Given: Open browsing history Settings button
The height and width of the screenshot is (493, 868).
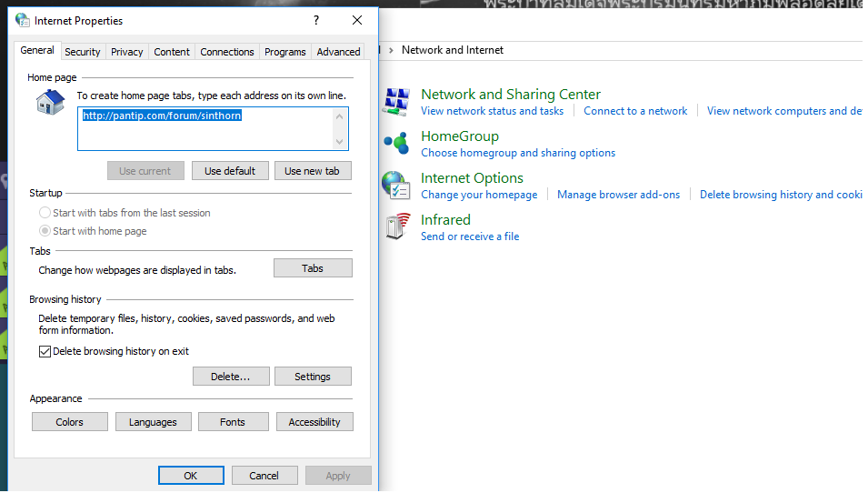Looking at the screenshot, I should click(313, 377).
